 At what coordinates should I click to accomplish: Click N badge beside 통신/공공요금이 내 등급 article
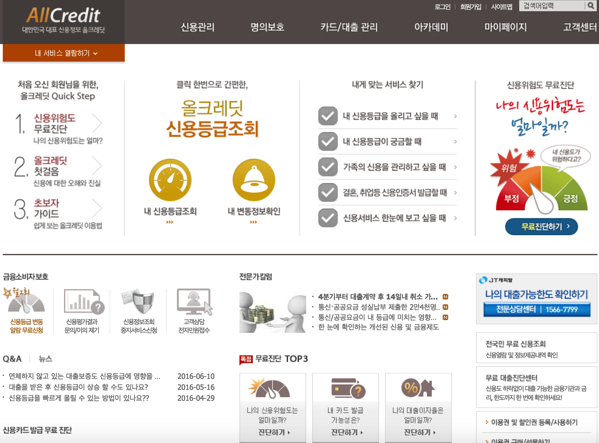(x=445, y=317)
